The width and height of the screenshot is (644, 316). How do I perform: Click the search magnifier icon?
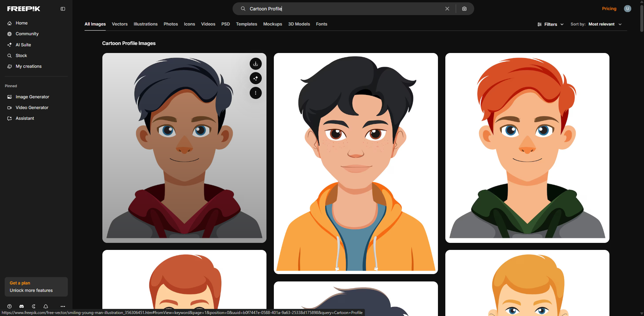[243, 9]
